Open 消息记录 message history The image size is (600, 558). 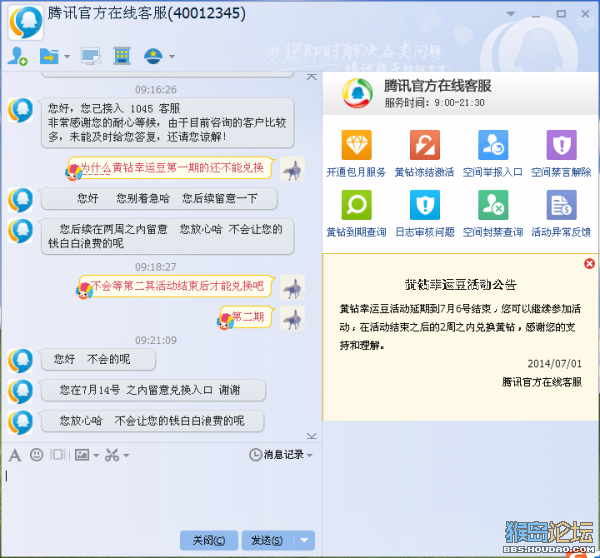click(277, 455)
